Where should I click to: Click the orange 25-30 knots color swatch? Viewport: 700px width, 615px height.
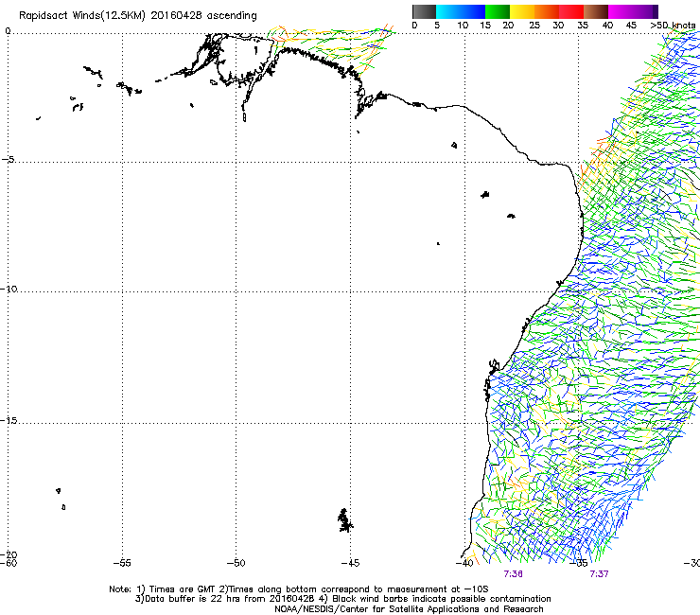pyautogui.click(x=547, y=11)
